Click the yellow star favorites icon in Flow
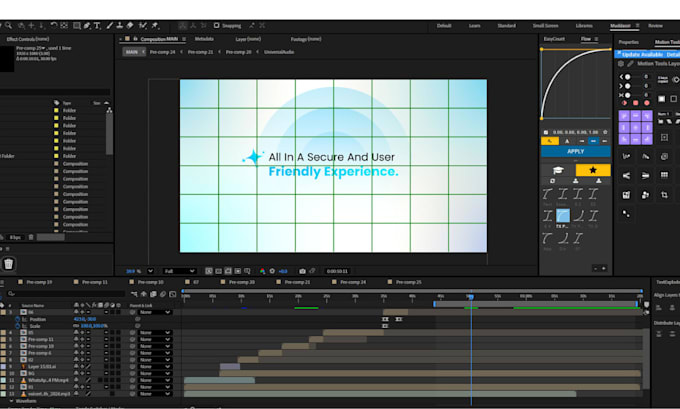Screen dimensions: 680x409 point(593,170)
